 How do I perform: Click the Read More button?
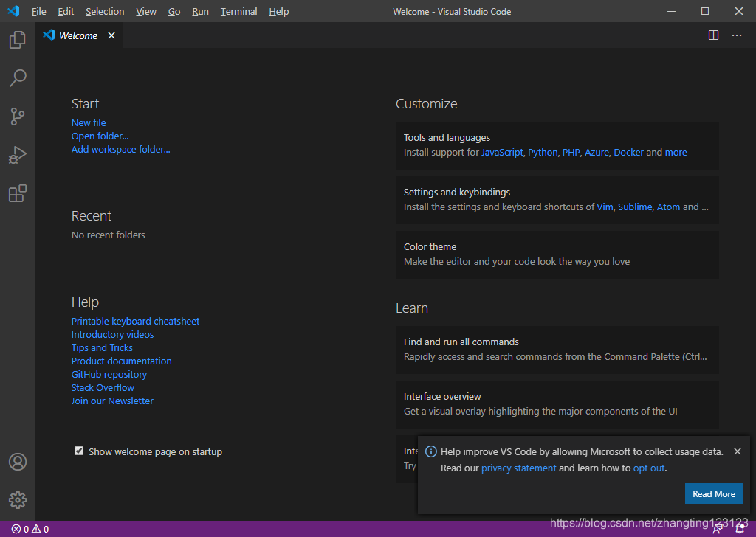tap(714, 493)
